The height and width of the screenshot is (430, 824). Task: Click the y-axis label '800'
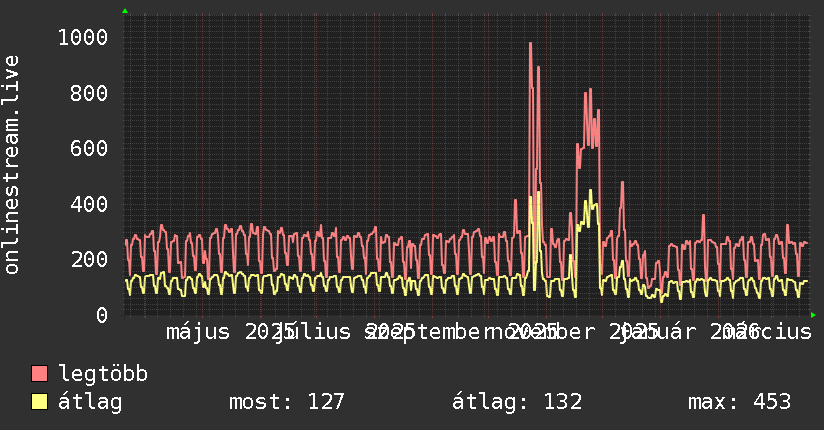coord(89,93)
